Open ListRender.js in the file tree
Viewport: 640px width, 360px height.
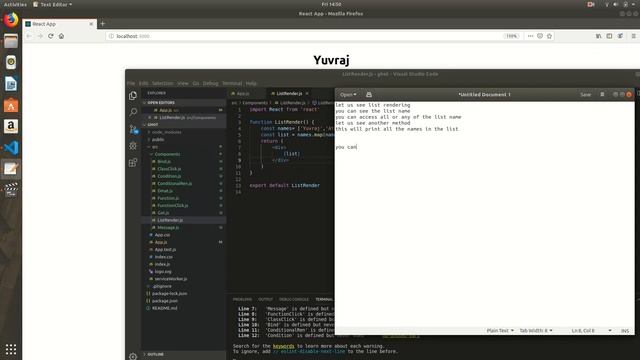[x=170, y=220]
